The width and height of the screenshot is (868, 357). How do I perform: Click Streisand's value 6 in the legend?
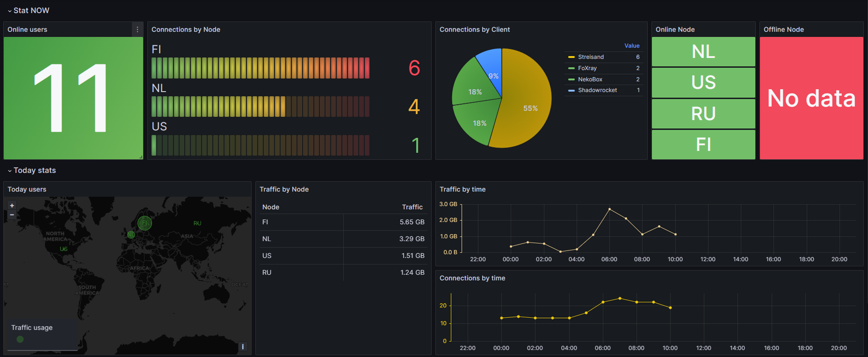pos(637,57)
